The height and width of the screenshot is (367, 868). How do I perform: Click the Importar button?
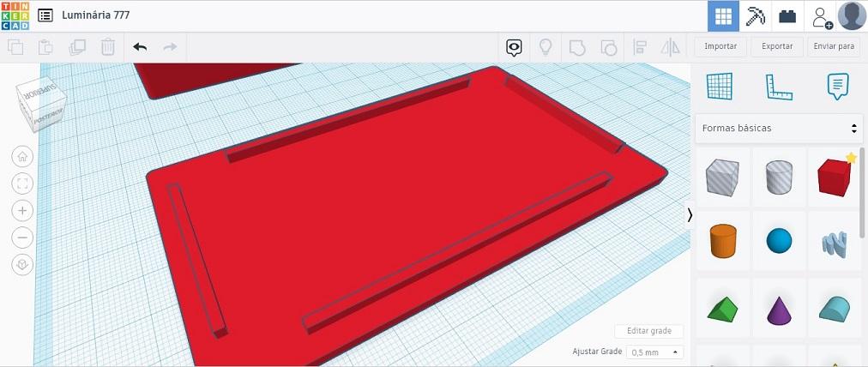(720, 46)
